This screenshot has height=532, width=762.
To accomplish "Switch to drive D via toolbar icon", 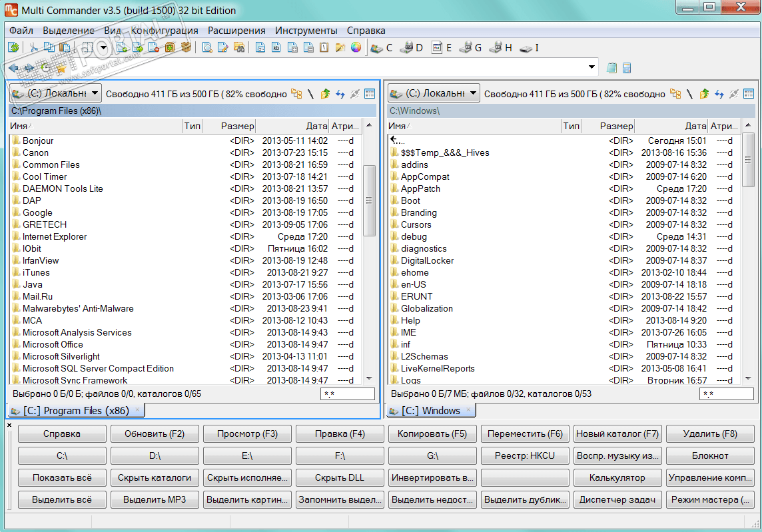I will point(411,48).
